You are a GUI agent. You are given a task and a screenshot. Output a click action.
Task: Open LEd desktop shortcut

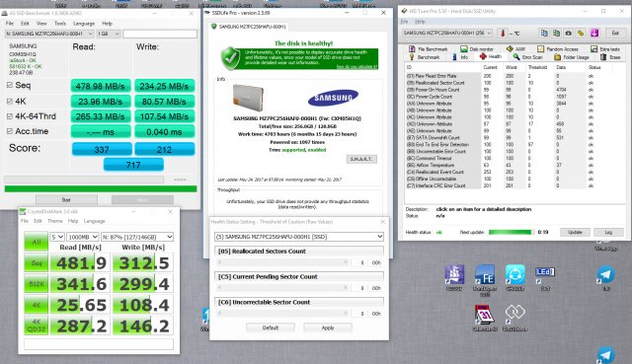545,272
